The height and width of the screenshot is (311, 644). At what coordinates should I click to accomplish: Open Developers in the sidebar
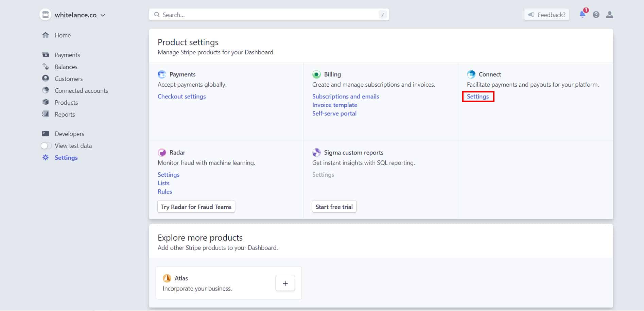click(x=69, y=134)
